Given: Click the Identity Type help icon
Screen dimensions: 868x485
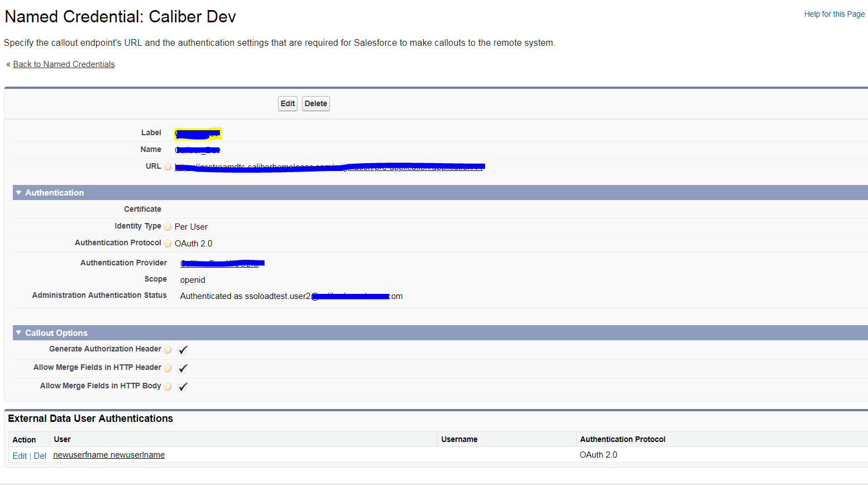Looking at the screenshot, I should (x=167, y=227).
